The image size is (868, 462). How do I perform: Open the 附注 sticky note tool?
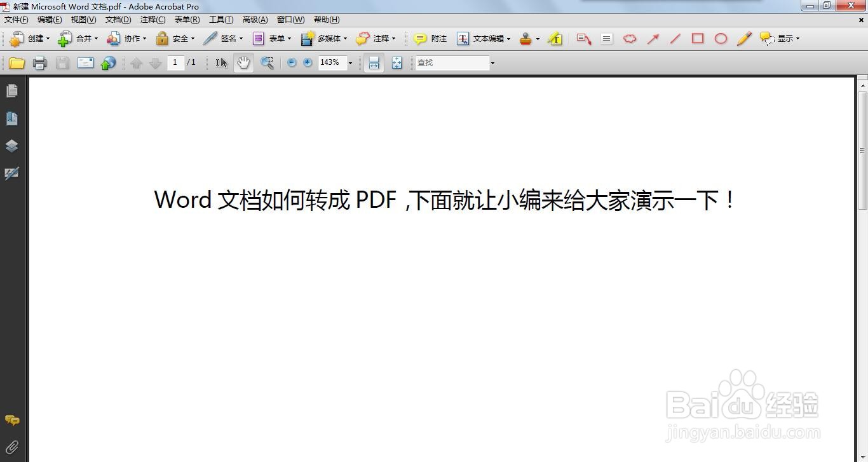[x=430, y=39]
